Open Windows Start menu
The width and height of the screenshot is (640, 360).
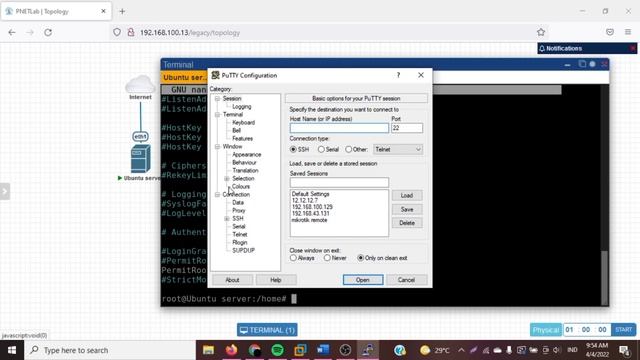[12, 350]
